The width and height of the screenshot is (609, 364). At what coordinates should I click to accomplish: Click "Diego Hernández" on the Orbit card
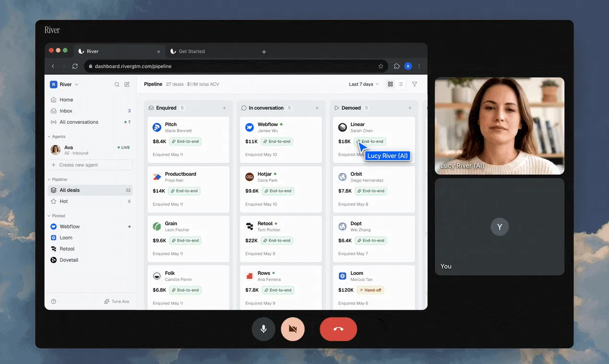(x=367, y=180)
